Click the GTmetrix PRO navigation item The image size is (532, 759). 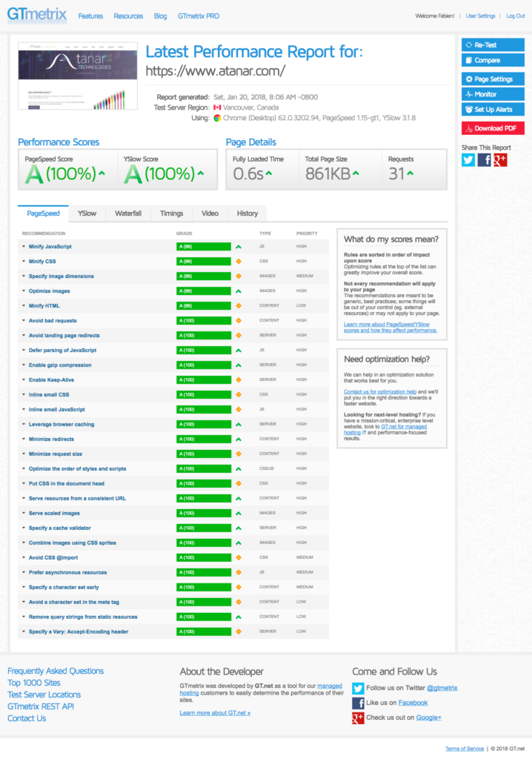tap(199, 16)
